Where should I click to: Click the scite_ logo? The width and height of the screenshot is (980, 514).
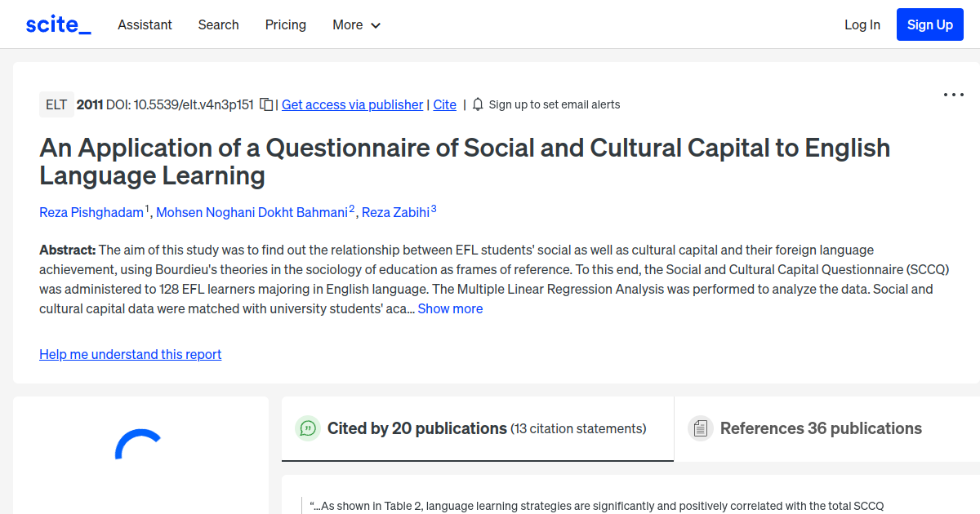pos(57,24)
